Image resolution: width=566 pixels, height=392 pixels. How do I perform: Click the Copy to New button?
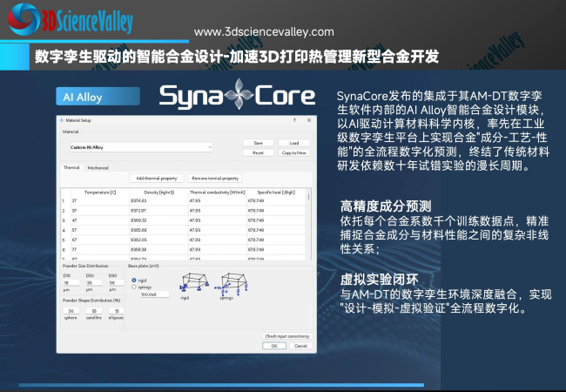coord(293,152)
